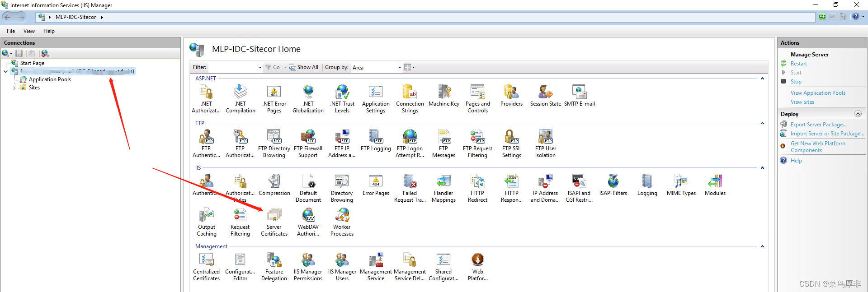868x292 pixels.
Task: Open the Filter combo box dropdown
Action: 259,67
